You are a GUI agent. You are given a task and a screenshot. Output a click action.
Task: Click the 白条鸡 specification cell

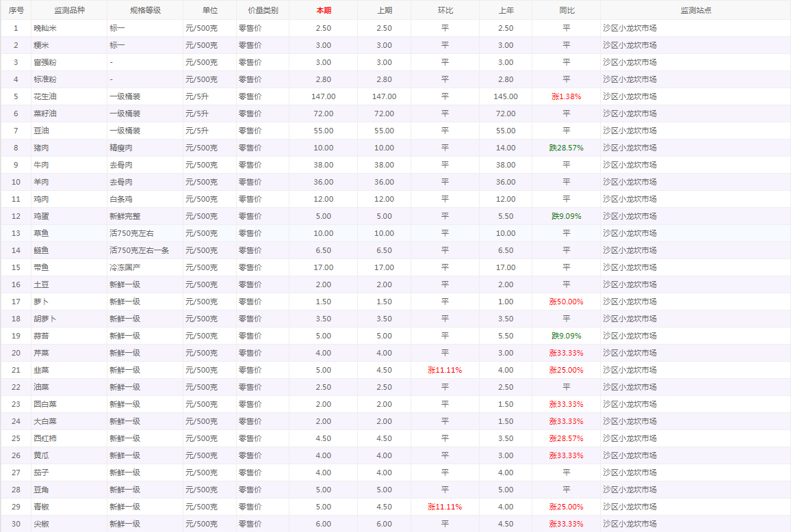coord(121,199)
